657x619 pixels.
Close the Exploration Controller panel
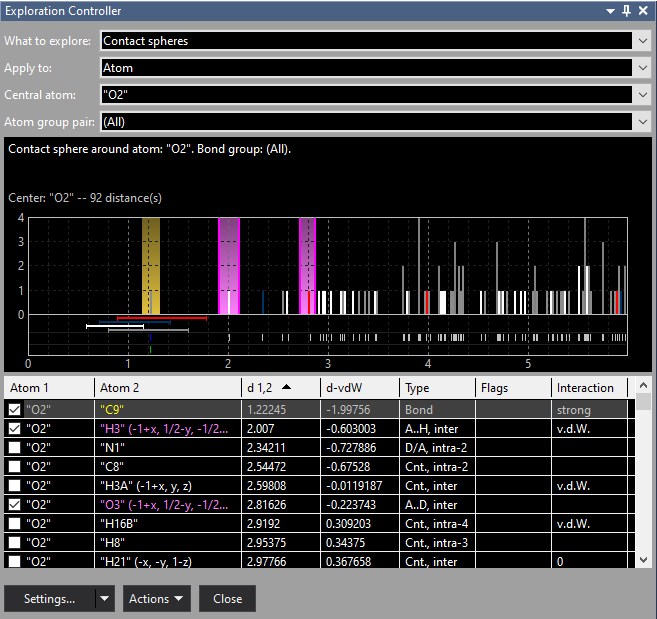coord(643,11)
